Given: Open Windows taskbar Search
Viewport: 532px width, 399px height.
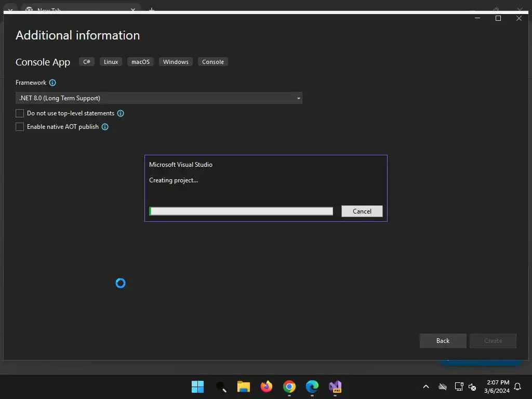Looking at the screenshot, I should click(221, 387).
